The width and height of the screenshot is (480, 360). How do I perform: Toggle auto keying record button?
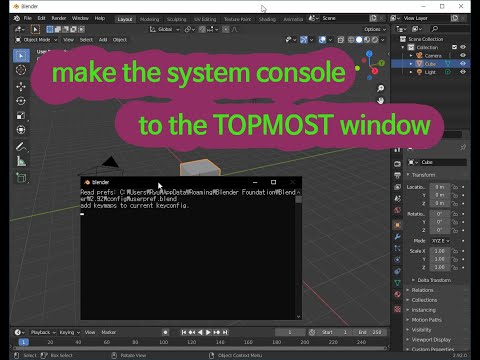[165, 332]
